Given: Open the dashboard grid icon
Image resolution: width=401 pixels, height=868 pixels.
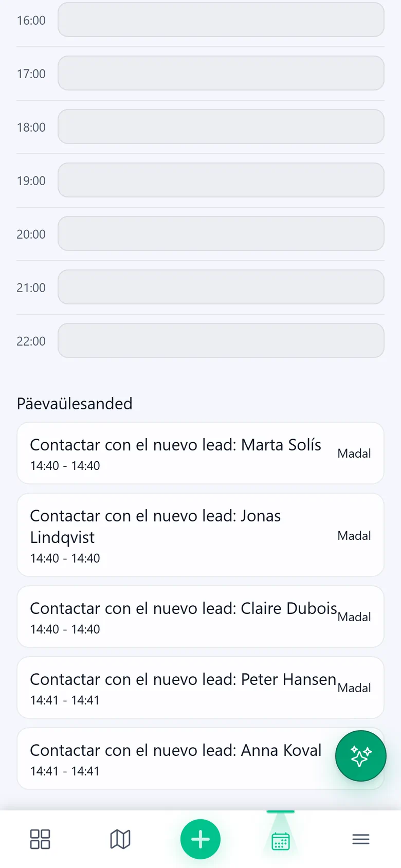Looking at the screenshot, I should pyautogui.click(x=40, y=839).
